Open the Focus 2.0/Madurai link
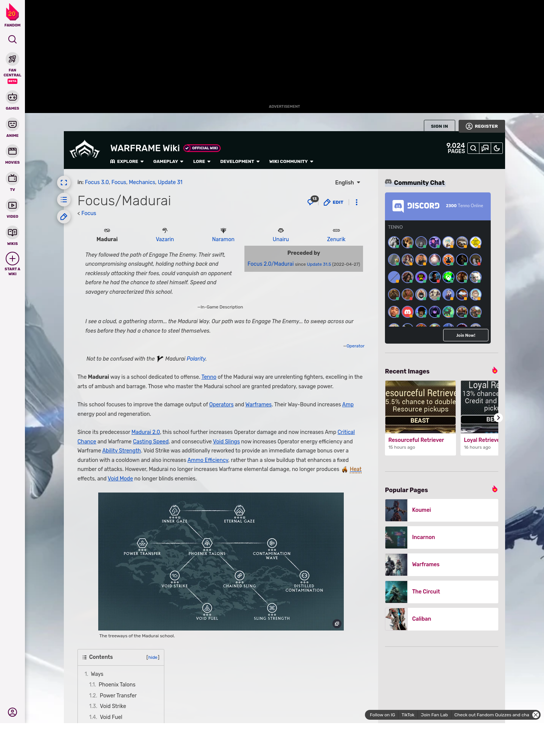Screen dimensions: 544x756 (x=270, y=264)
